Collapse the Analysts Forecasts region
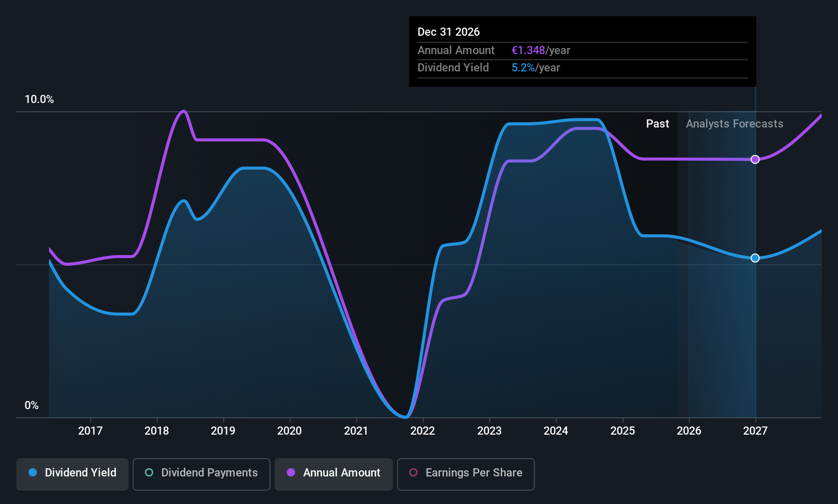 734,123
